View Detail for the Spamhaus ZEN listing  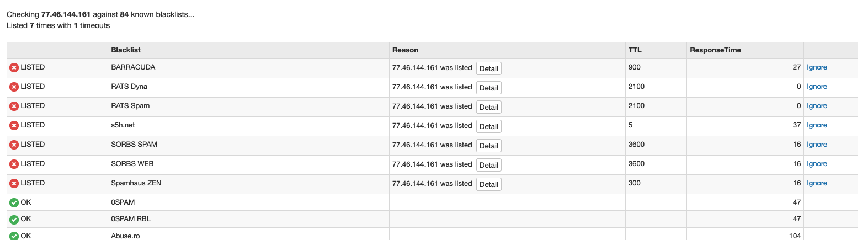(488, 184)
